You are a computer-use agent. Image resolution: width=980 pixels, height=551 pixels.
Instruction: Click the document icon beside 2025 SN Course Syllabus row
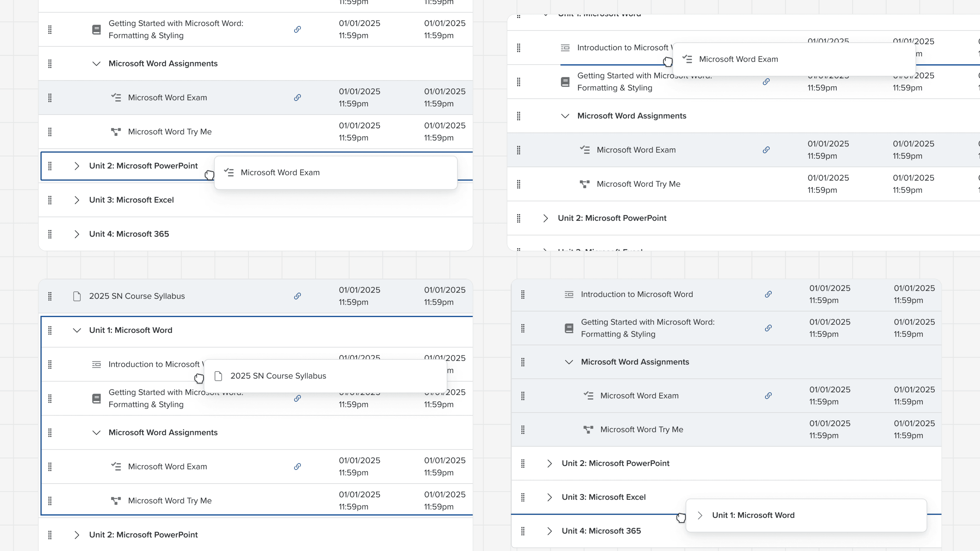[77, 296]
